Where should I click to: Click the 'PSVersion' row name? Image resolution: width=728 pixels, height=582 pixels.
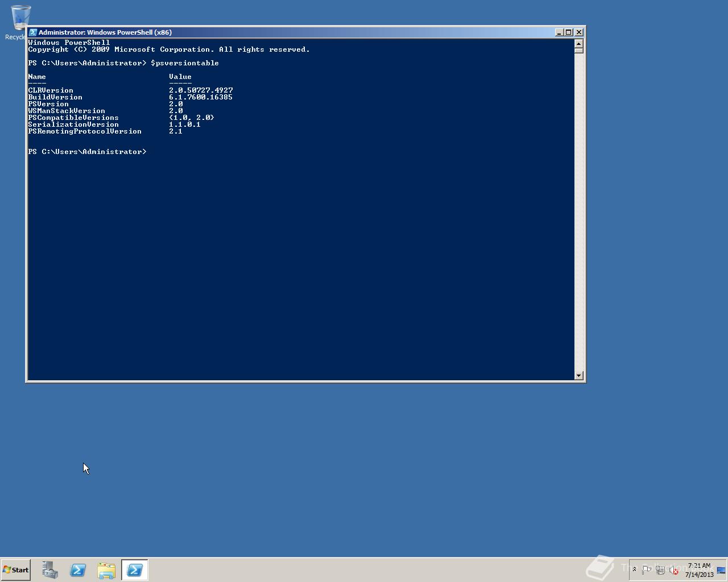[48, 104]
